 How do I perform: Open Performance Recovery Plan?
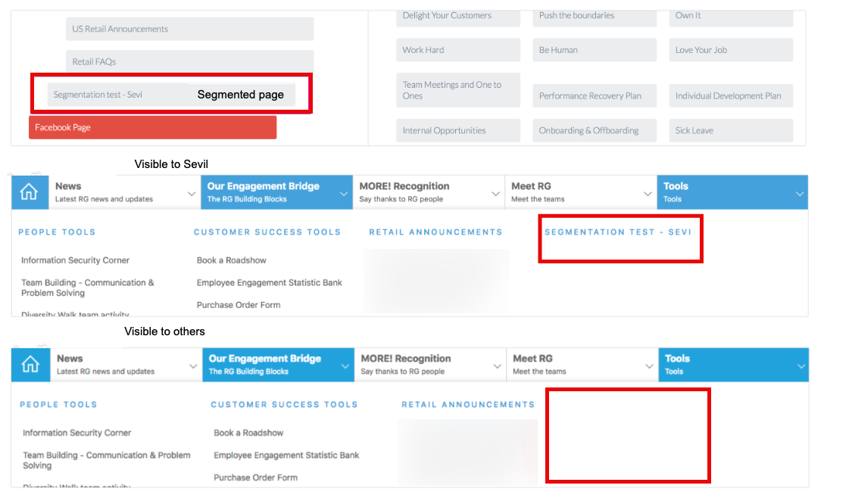(x=595, y=96)
